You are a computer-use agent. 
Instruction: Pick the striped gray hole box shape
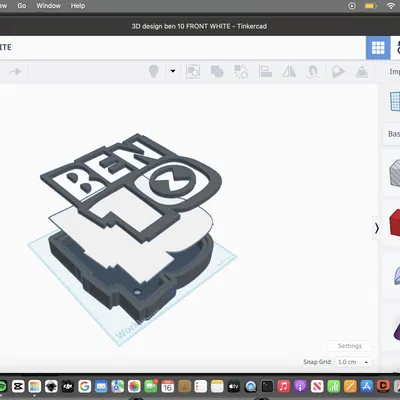tap(395, 173)
